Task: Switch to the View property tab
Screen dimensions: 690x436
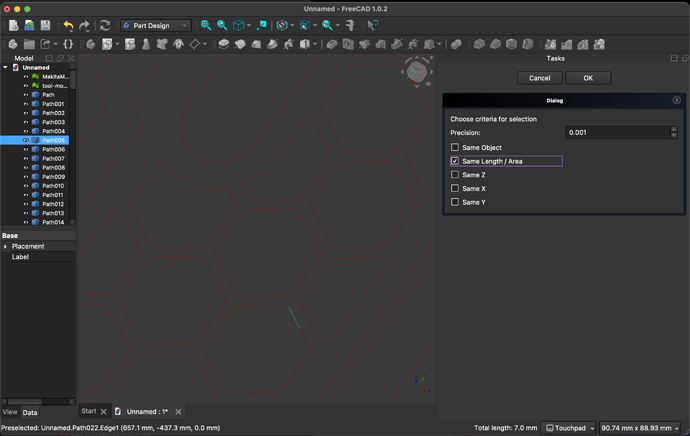Action: coord(10,412)
